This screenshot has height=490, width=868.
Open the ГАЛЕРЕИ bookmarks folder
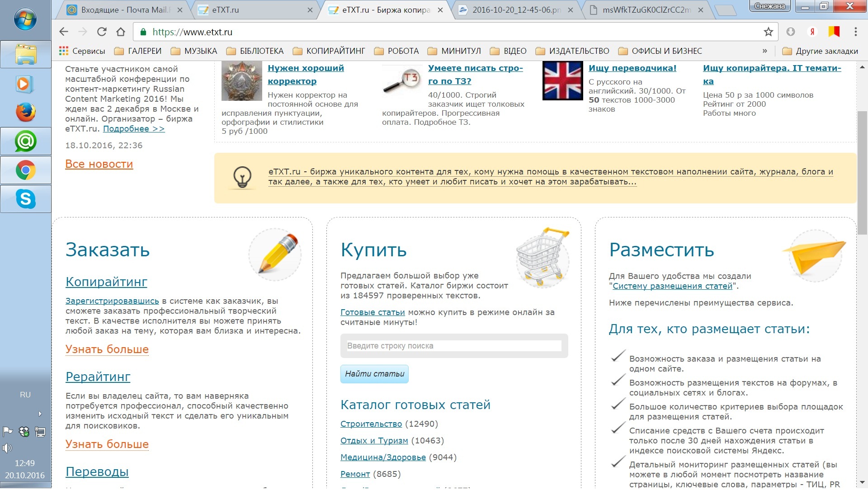pos(138,51)
